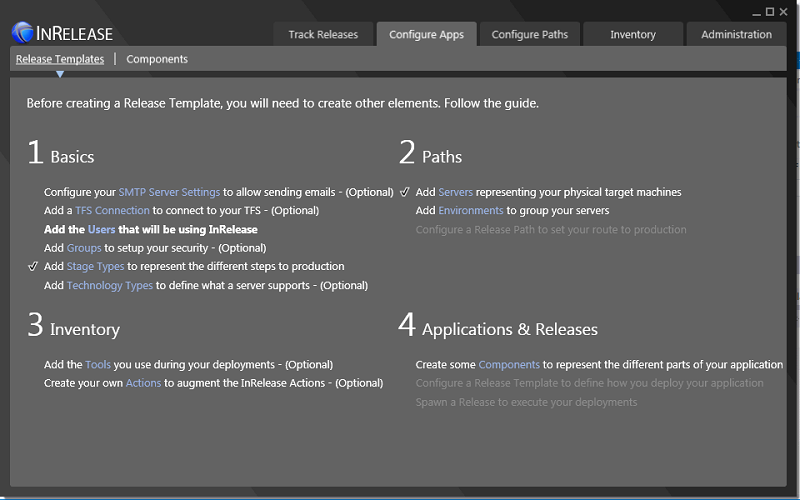Switch to the Configure Paths tab
Viewport: 800px width, 500px height.
tap(530, 34)
